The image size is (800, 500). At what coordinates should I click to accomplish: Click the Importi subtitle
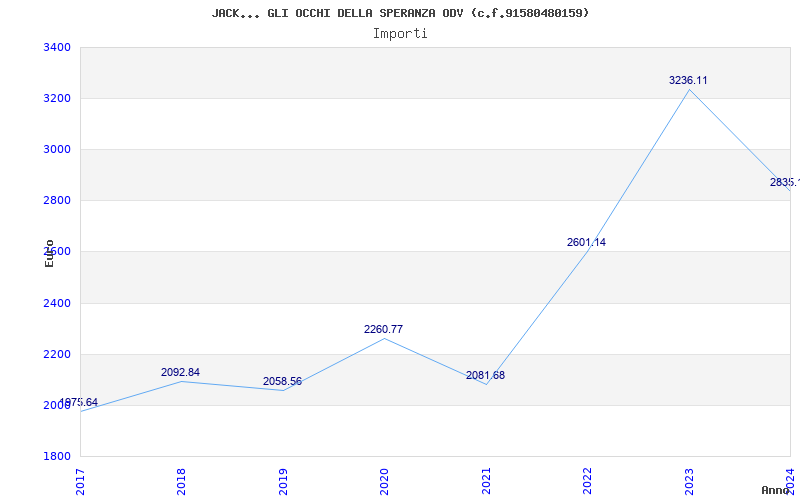(400, 34)
